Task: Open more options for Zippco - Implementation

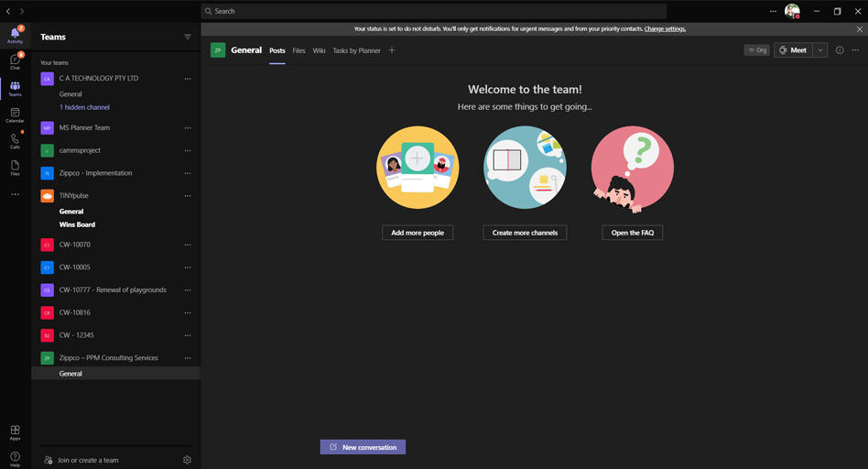Action: click(x=188, y=173)
